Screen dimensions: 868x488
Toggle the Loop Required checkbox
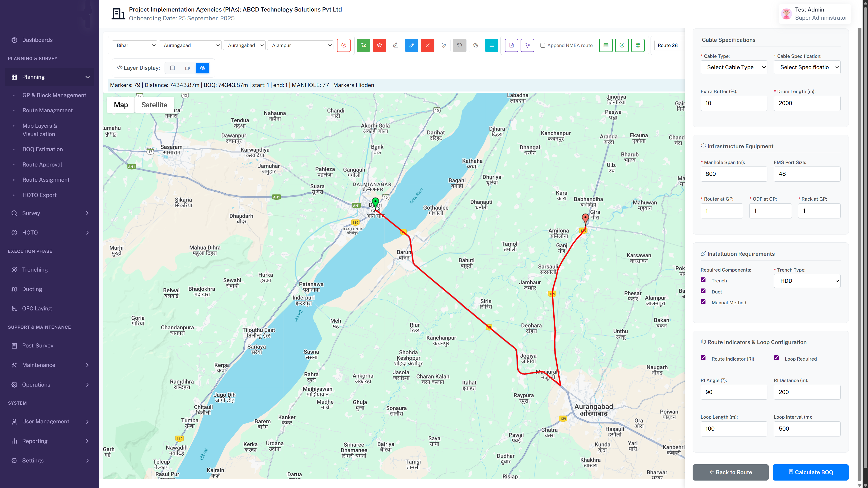tap(776, 358)
